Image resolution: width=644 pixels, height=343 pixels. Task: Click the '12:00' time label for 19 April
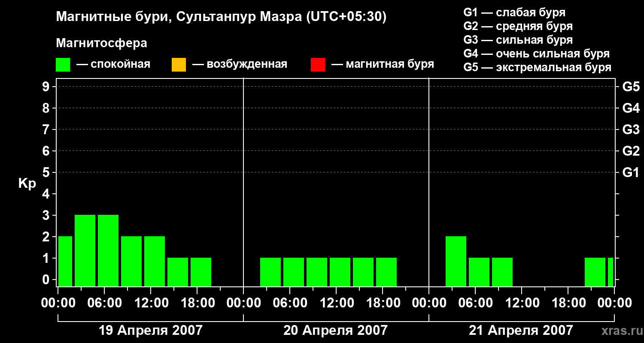[x=151, y=303]
